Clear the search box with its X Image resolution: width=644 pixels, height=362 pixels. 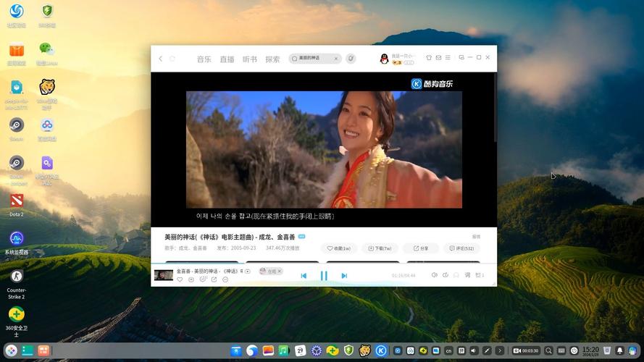(x=336, y=59)
